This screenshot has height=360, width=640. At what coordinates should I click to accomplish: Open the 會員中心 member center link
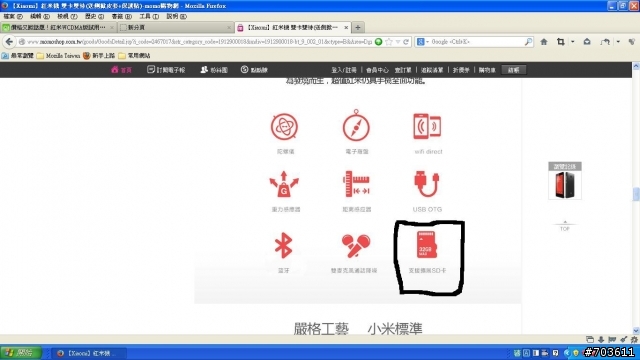click(377, 70)
